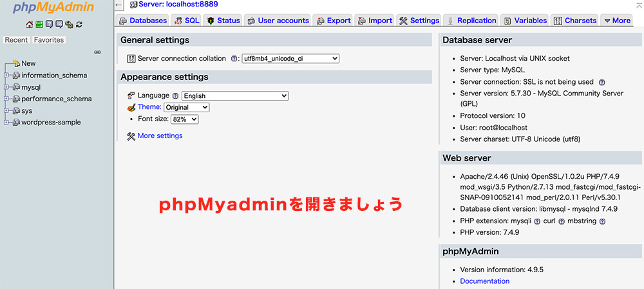
Task: Open the Replication tab
Action: pos(471,20)
